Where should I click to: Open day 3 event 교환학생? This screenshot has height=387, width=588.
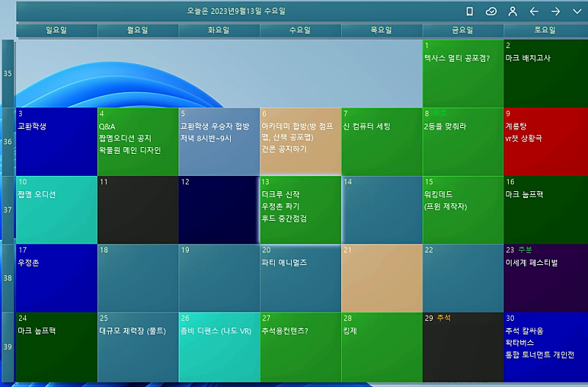[x=32, y=127]
